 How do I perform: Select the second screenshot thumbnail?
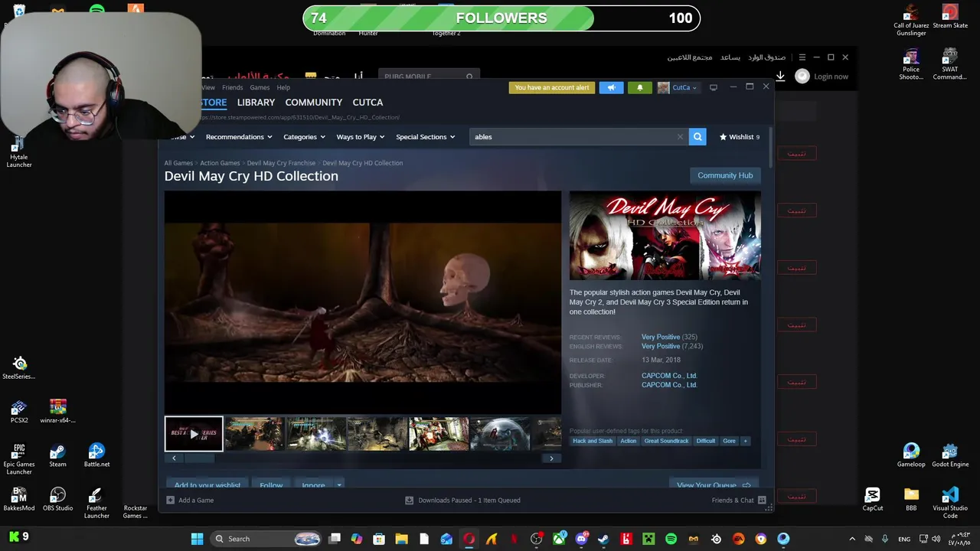click(x=316, y=434)
